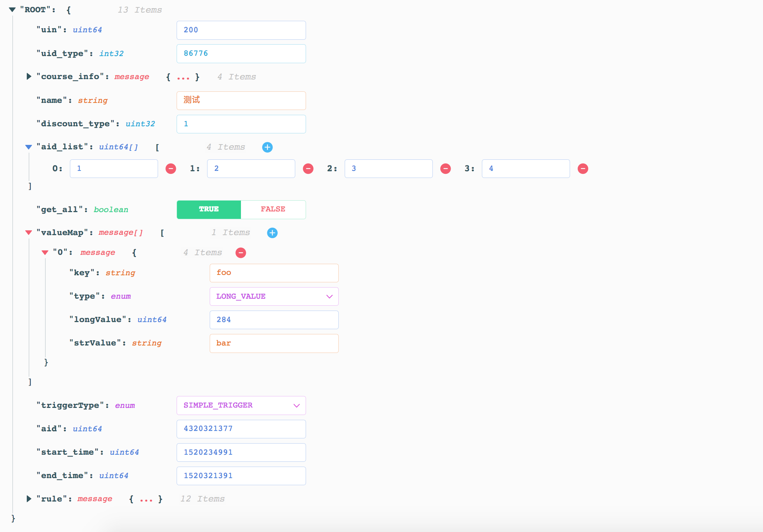Open the type enum LONG_VALUE dropdown
763x532 pixels.
pos(274,296)
